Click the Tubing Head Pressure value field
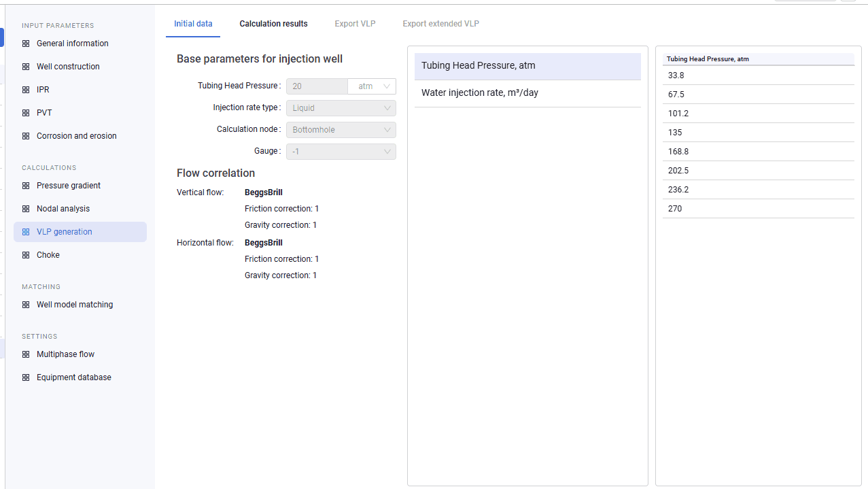The height and width of the screenshot is (489, 868). tap(317, 86)
